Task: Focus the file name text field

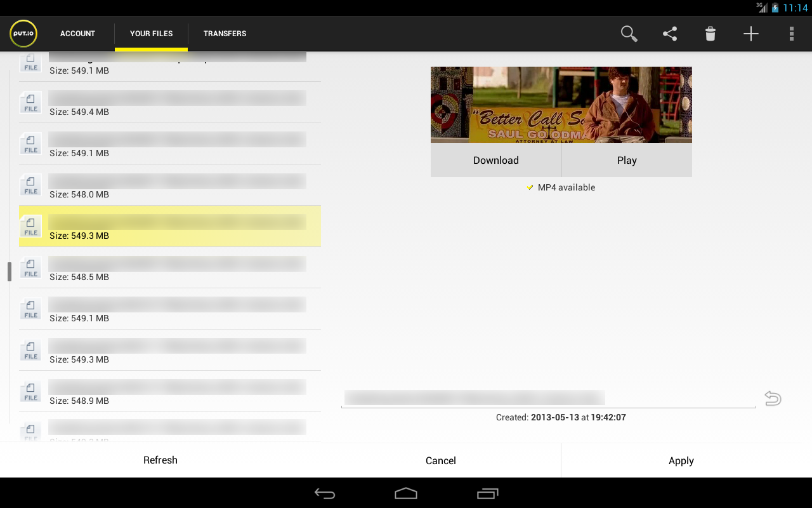Action: (549, 398)
